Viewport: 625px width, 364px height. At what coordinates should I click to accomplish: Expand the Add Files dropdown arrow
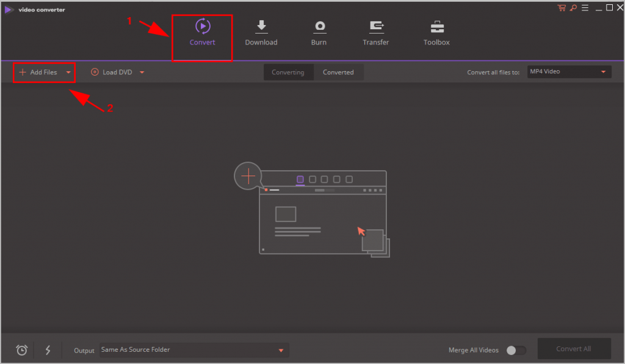68,73
